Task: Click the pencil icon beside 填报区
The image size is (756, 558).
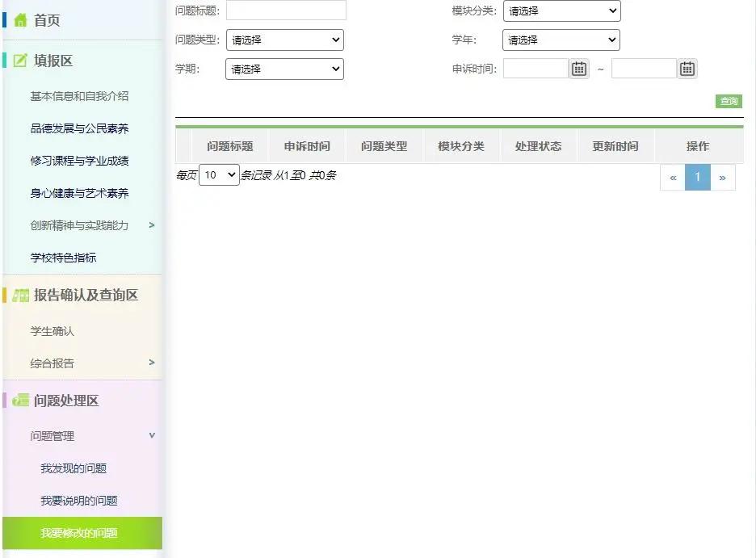Action: pyautogui.click(x=19, y=60)
